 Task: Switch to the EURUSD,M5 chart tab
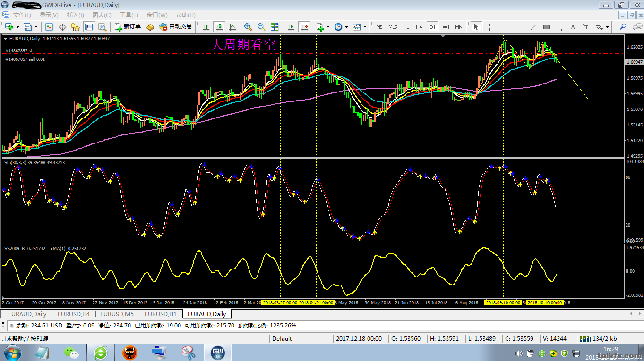click(x=117, y=314)
